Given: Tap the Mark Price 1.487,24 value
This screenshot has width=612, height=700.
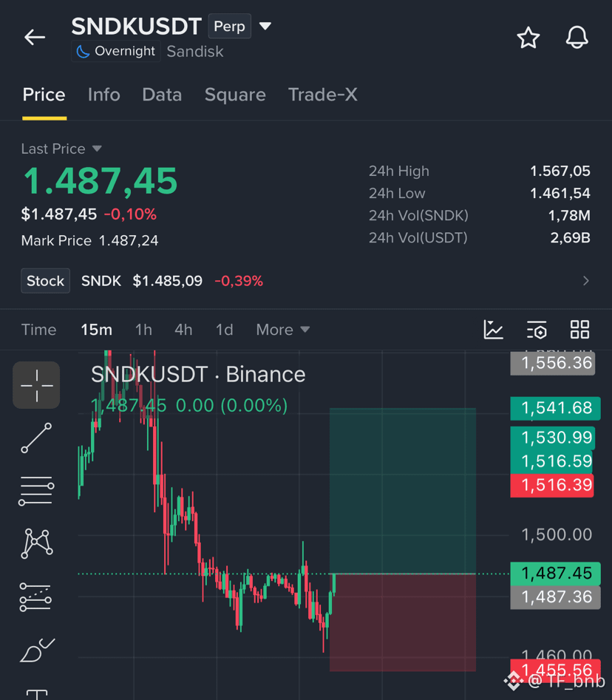Looking at the screenshot, I should (129, 241).
